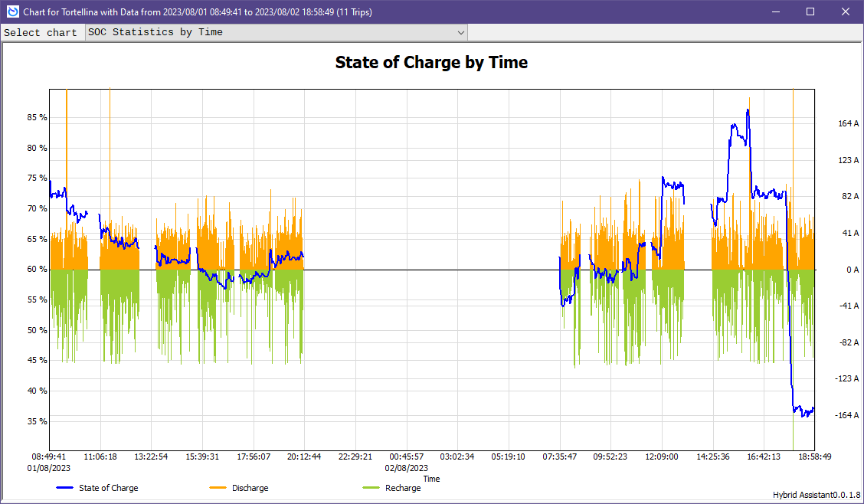Click the green Recharge legend swatch
The height and width of the screenshot is (504, 864).
coord(371,488)
